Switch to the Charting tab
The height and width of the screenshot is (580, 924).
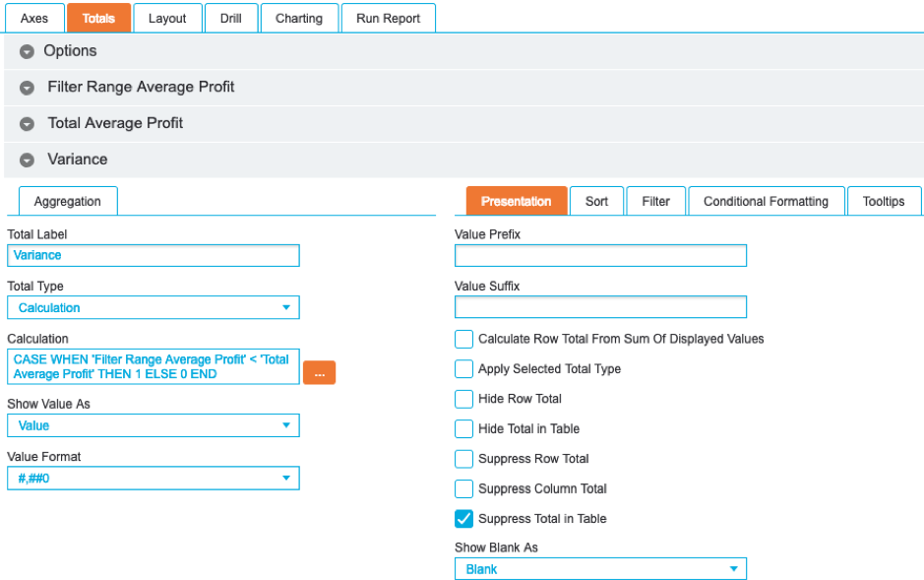299,18
